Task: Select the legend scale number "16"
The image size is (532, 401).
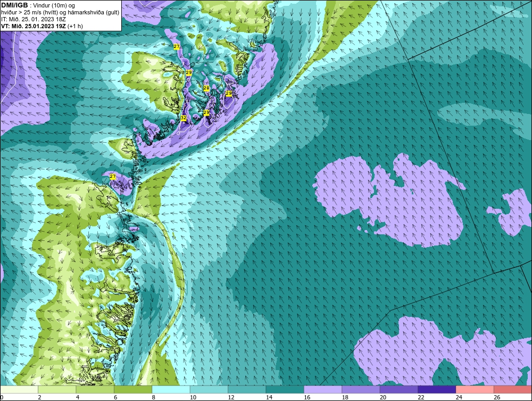Action: coord(307,397)
